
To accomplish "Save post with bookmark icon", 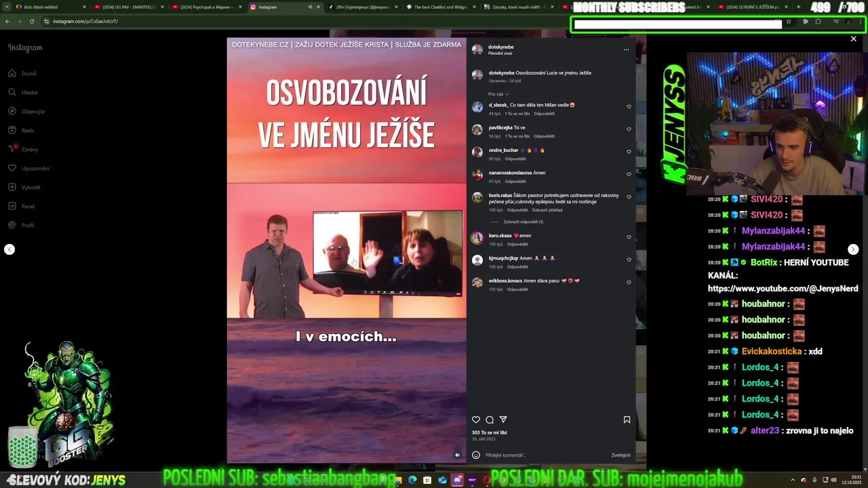I will click(x=627, y=420).
